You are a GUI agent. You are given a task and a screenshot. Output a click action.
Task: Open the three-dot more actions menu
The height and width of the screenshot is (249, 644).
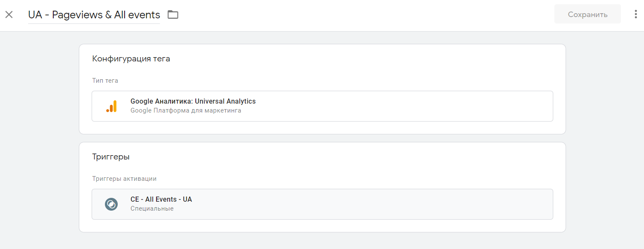(635, 14)
